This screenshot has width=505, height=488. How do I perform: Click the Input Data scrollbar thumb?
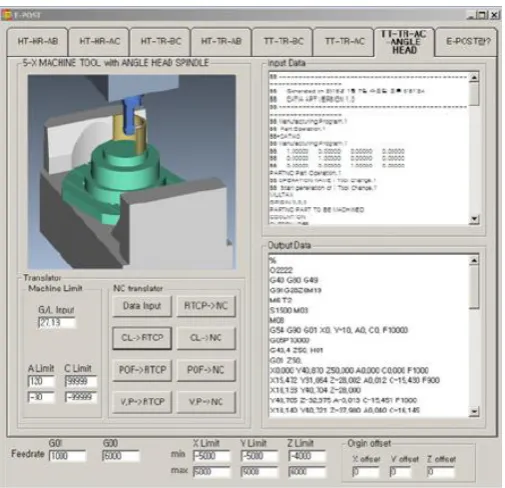pyautogui.click(x=474, y=94)
